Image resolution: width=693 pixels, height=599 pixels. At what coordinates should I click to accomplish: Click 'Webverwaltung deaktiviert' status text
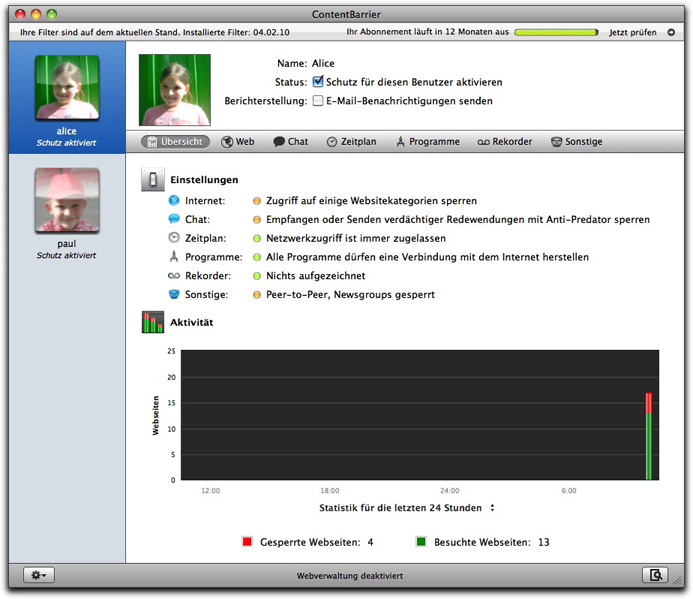(x=350, y=576)
